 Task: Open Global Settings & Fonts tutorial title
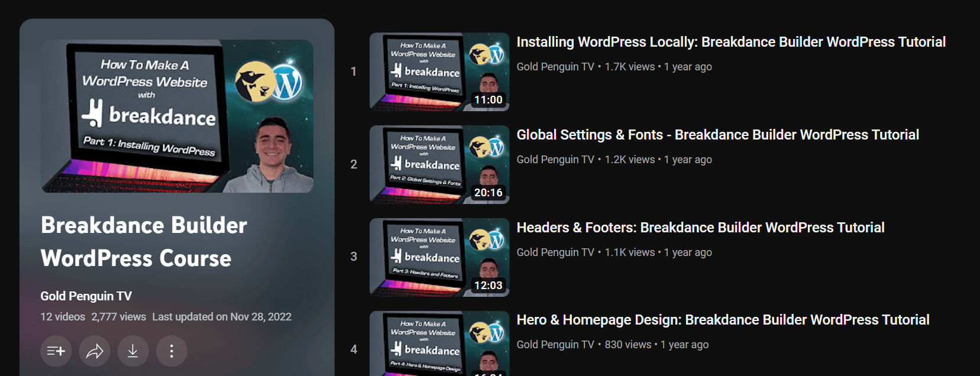tap(717, 135)
